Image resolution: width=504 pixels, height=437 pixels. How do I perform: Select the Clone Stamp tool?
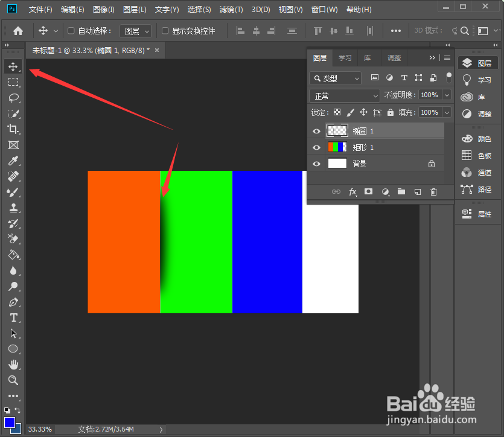[x=13, y=208]
